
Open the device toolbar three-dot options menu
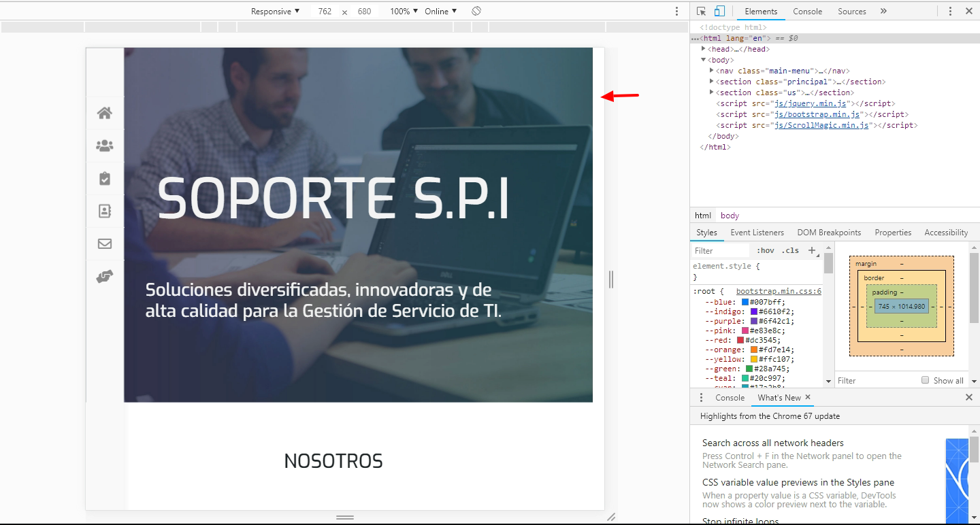click(676, 11)
